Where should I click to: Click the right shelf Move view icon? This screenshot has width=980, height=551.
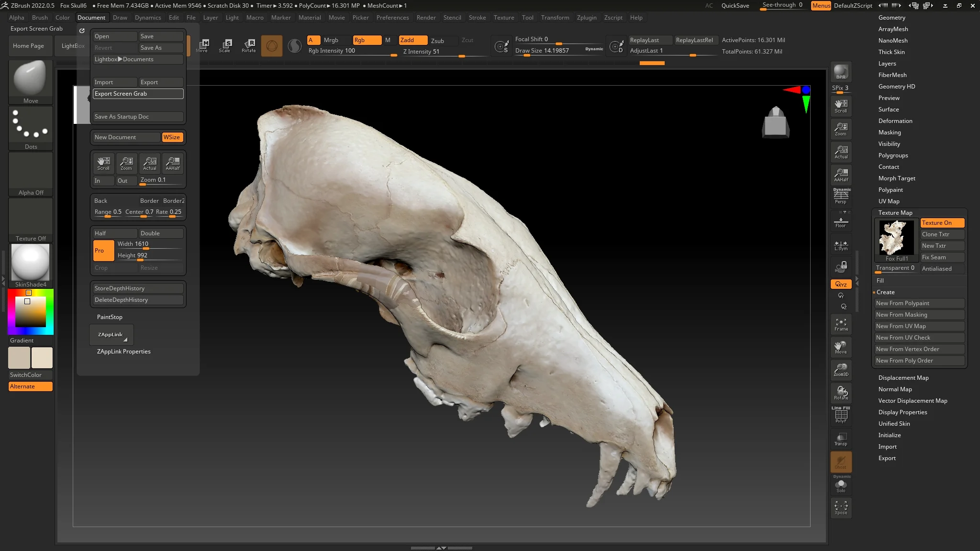pyautogui.click(x=841, y=347)
